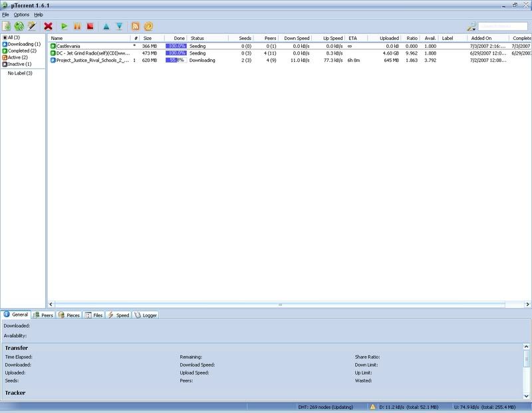Open the search provider dropdown arrow
This screenshot has height=413, width=532.
(473, 29)
